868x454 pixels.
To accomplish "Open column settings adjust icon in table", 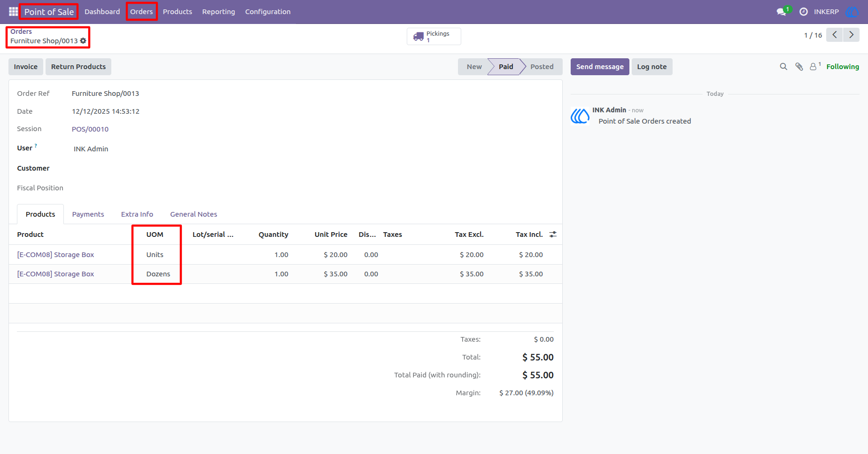I will click(x=553, y=235).
